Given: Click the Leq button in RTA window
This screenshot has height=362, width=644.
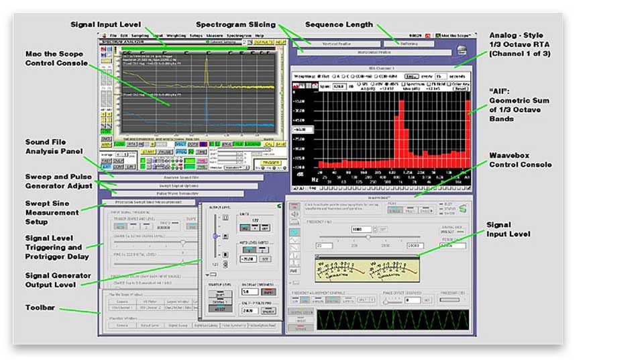Looking at the screenshot, I should pyautogui.click(x=411, y=77).
